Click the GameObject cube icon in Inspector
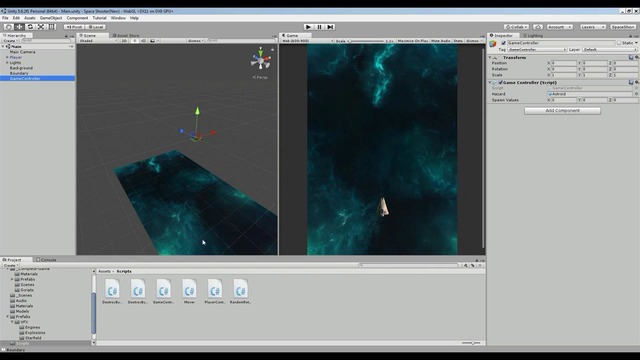 pos(493,44)
